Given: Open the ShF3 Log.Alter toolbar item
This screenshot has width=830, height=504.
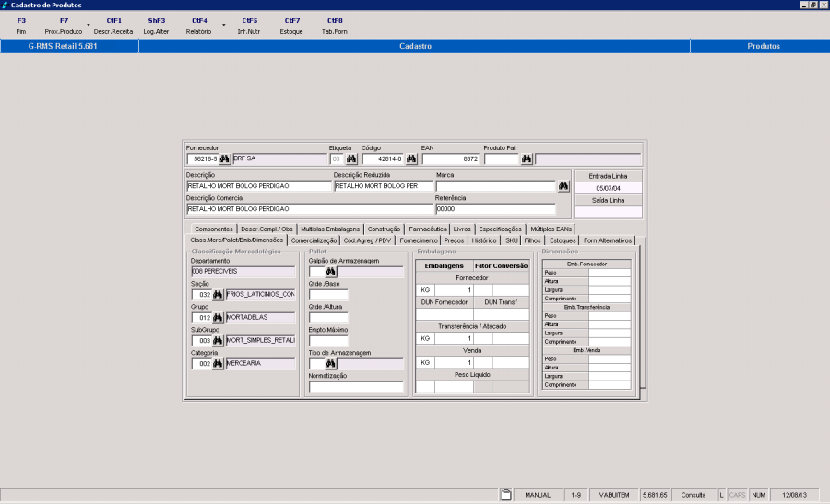Looking at the screenshot, I should click(x=156, y=26).
